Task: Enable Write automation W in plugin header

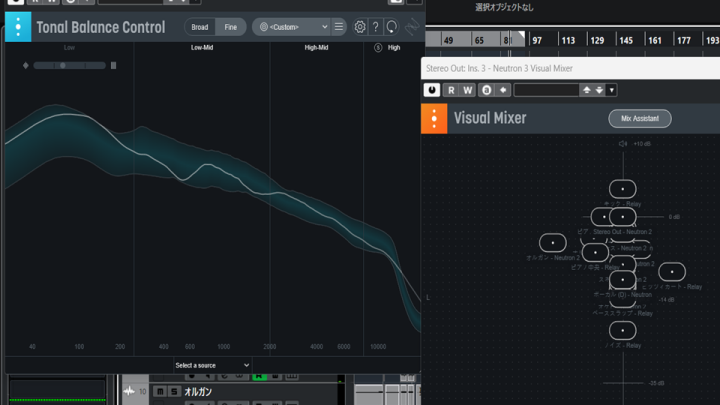Action: [467, 90]
